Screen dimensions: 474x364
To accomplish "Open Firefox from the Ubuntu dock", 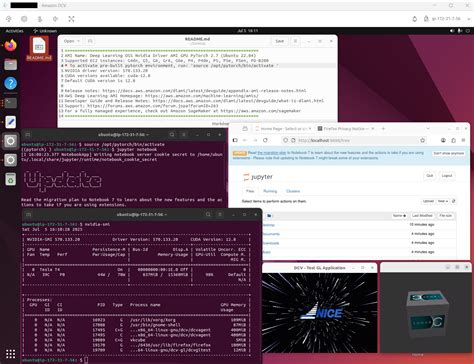I will coord(11,45).
